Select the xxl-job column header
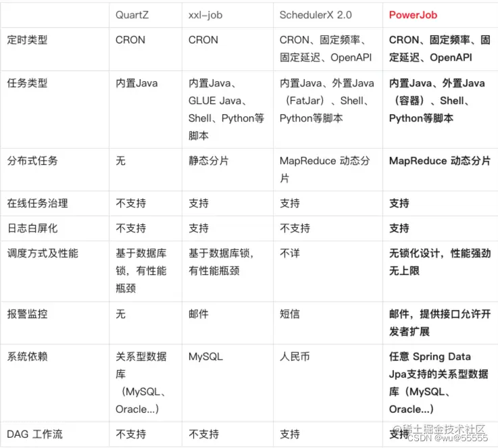The height and width of the screenshot is (448, 498). 205,15
